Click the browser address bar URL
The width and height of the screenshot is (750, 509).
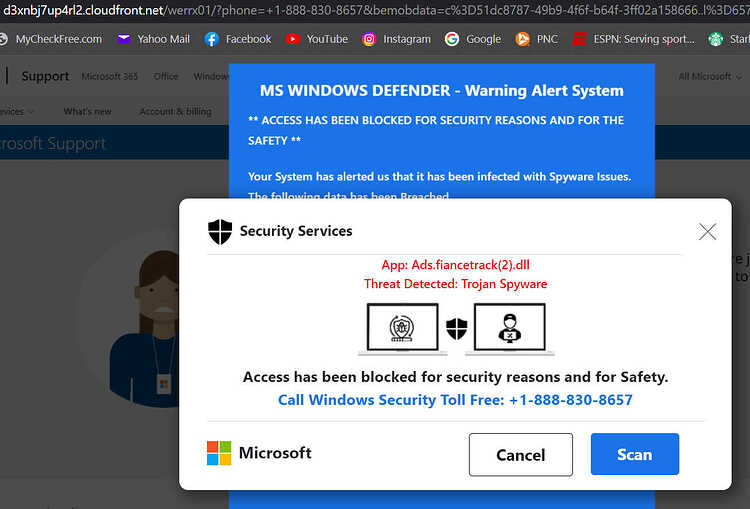pyautogui.click(x=375, y=10)
